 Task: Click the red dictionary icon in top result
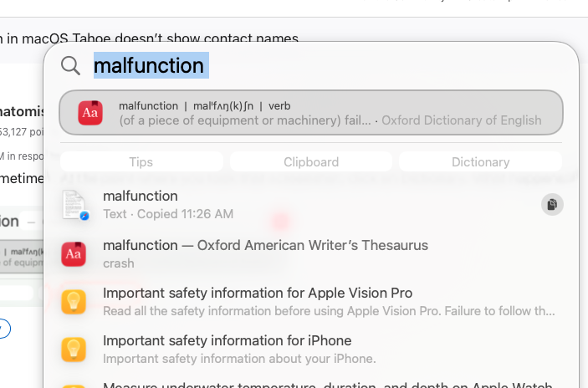[90, 113]
